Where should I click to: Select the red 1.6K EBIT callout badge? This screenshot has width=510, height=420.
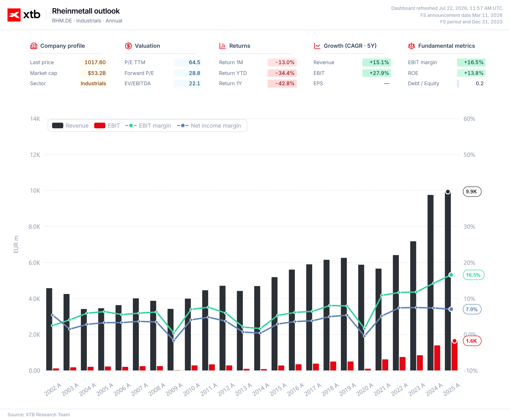coord(472,341)
